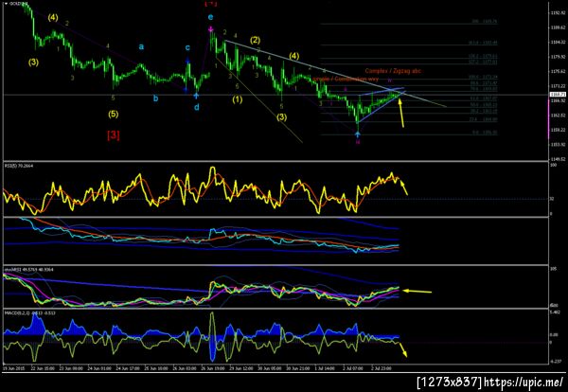Image resolution: width=568 pixels, height=392 pixels.
Task: Open the GOLD symbol dropdown triangle
Action: tap(7, 3)
